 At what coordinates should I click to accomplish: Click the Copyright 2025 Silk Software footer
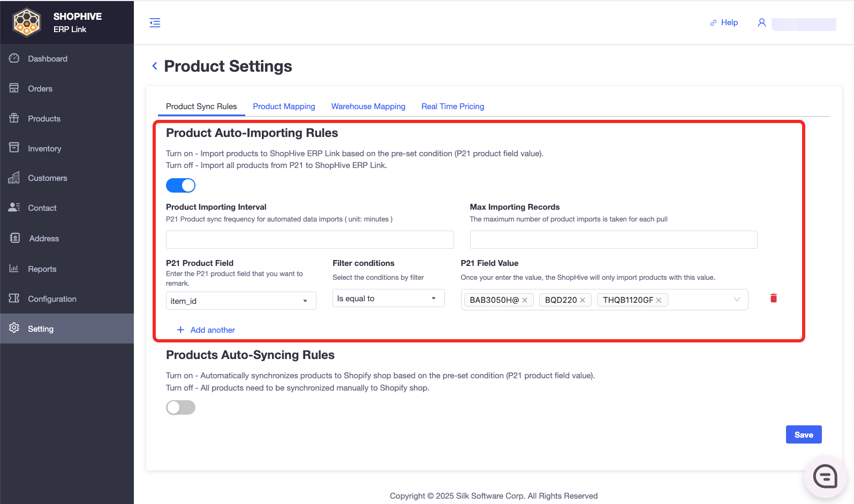tap(494, 496)
